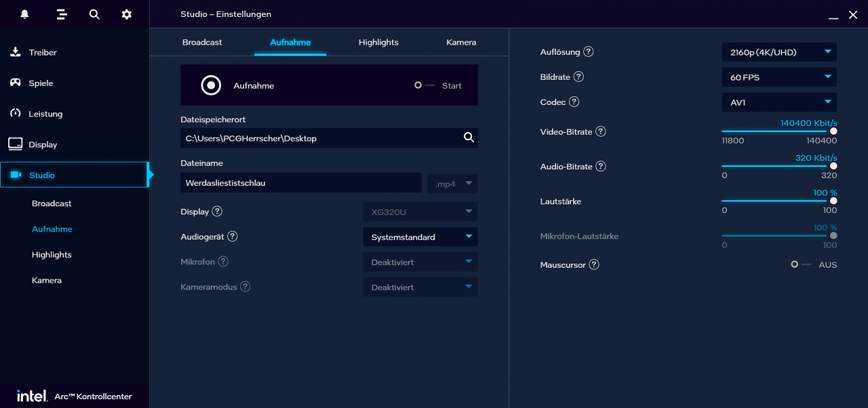Show help for Bildrate setting

click(578, 77)
